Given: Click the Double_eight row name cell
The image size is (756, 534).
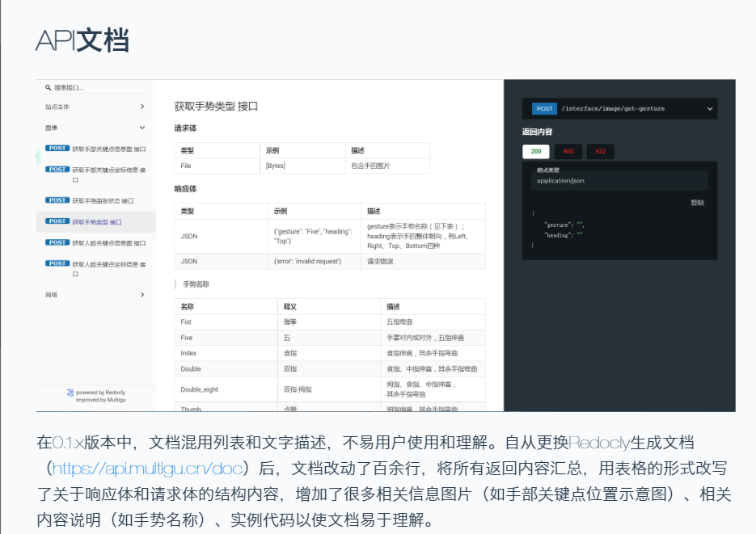Looking at the screenshot, I should tap(226, 389).
